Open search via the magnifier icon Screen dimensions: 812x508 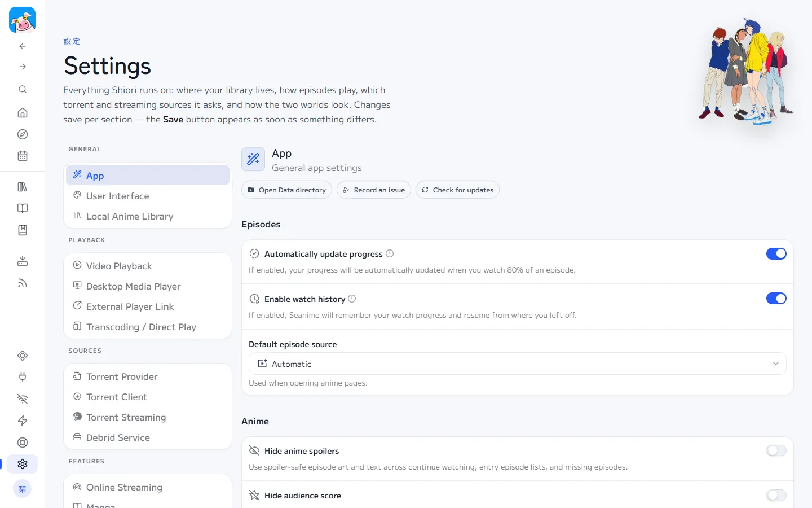click(x=23, y=89)
